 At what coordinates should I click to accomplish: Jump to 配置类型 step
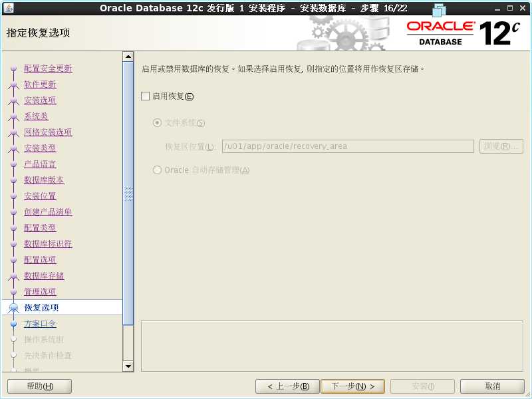[x=40, y=227]
